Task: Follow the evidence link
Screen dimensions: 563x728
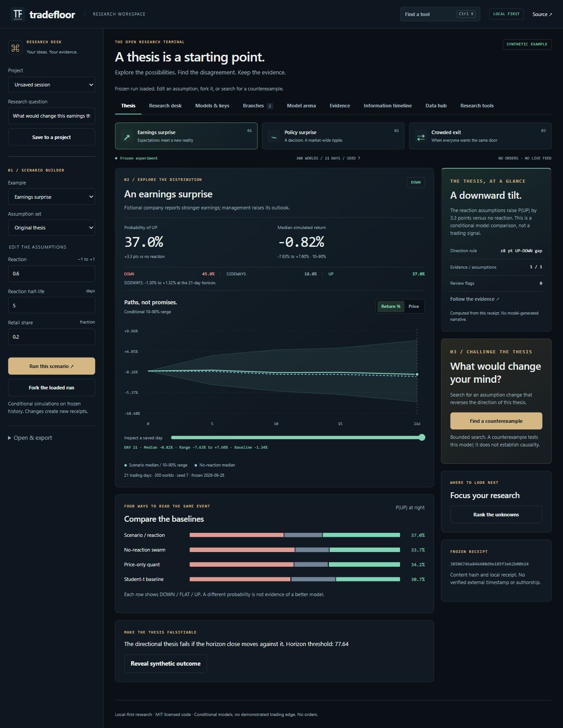Action: pos(474,299)
